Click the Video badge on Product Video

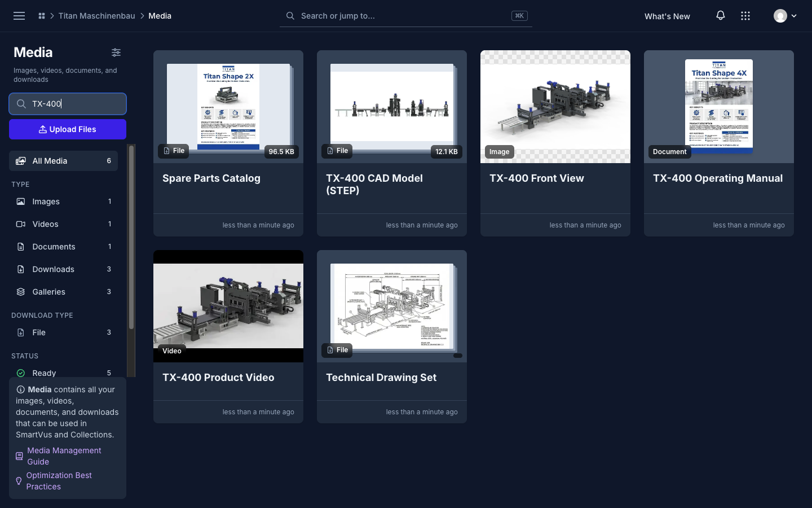[x=172, y=351]
